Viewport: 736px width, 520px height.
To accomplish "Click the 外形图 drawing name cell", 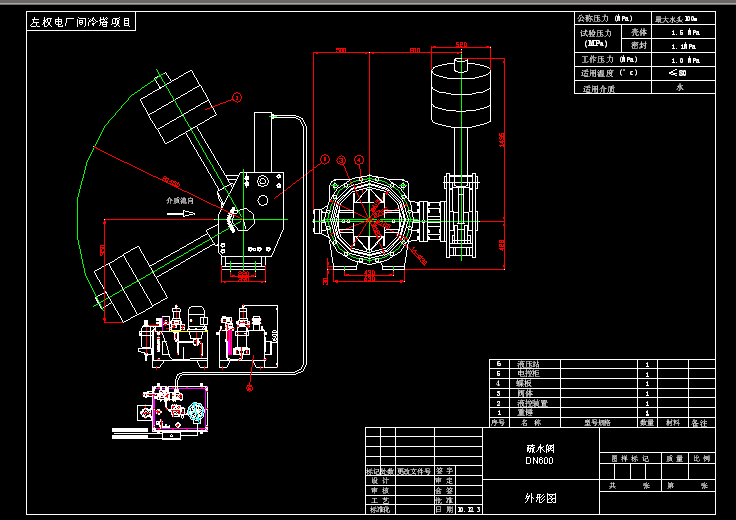I will [540, 497].
